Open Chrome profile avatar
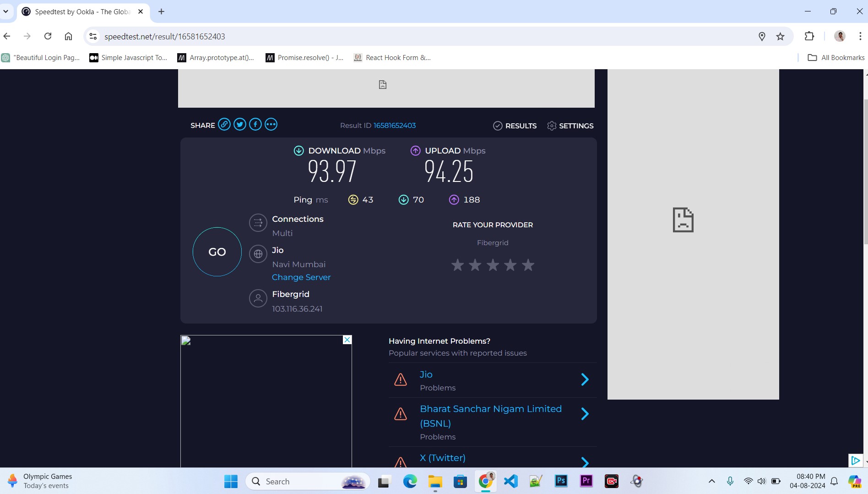This screenshot has width=868, height=494. [840, 36]
